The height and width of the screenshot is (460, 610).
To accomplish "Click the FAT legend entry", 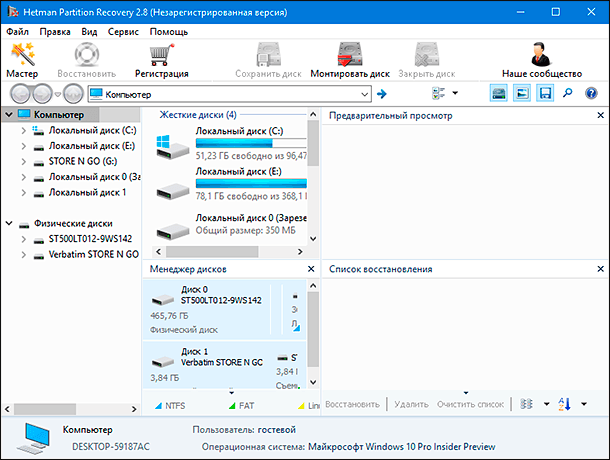I will tap(242, 406).
